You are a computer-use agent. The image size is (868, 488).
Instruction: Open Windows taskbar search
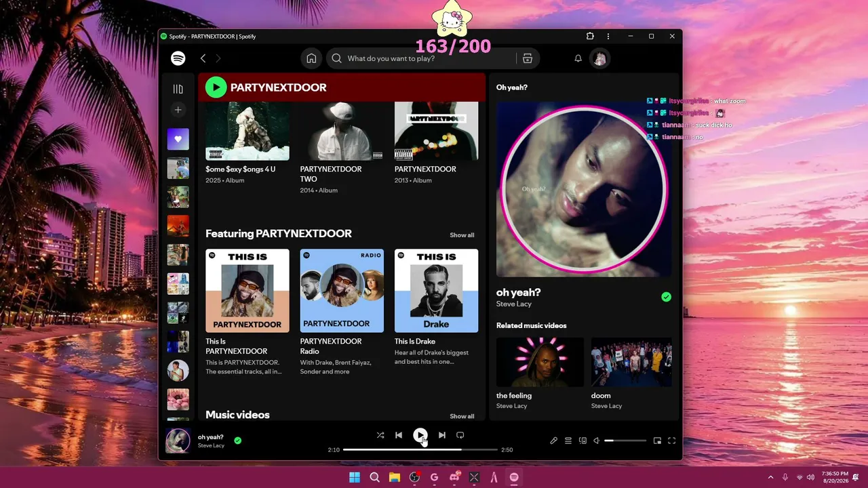[374, 477]
